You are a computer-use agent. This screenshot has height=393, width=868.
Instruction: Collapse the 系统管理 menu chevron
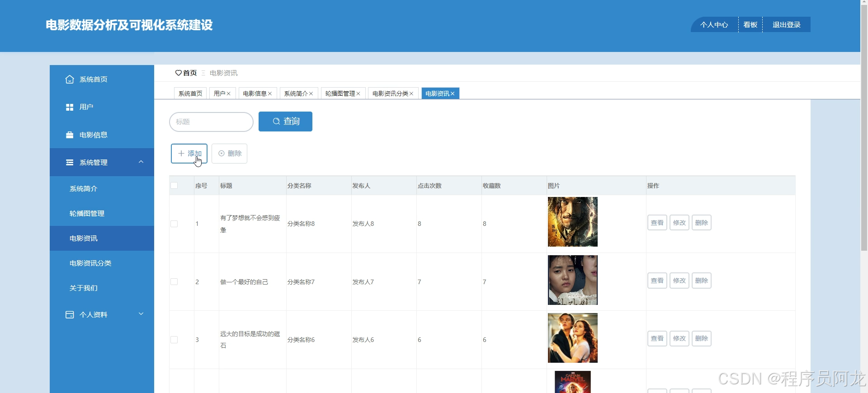click(x=141, y=162)
